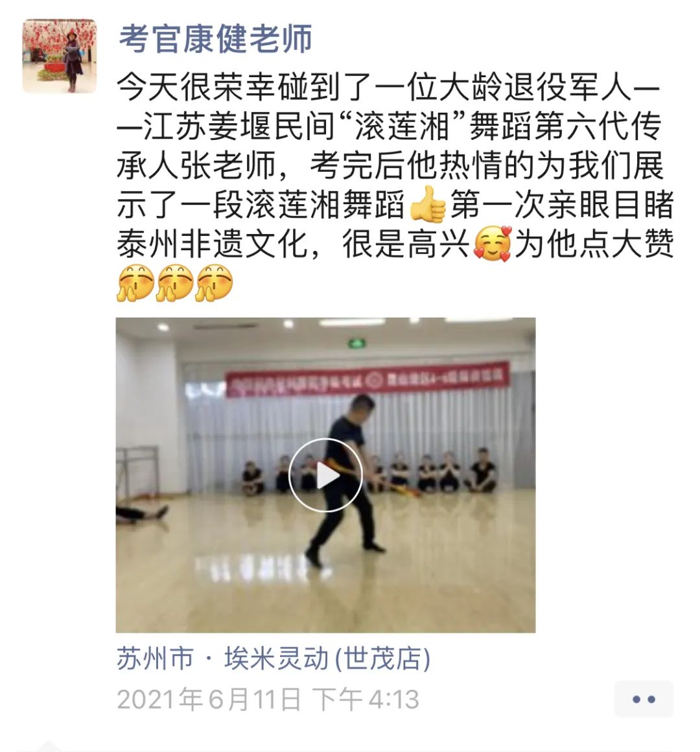The height and width of the screenshot is (752, 700).
Task: Play the dance video
Action: 325,475
